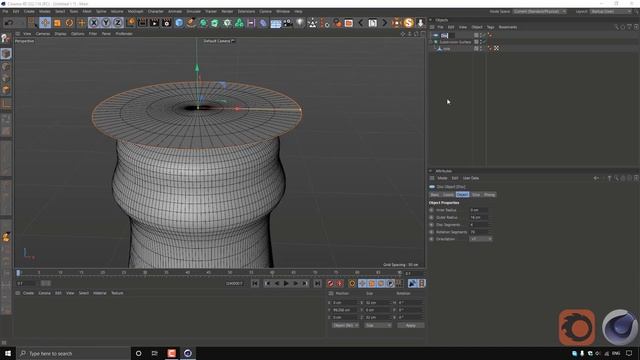Open the Subdivision Surface generators icon
Viewport: 640px width, 360px height.
[x=203, y=23]
